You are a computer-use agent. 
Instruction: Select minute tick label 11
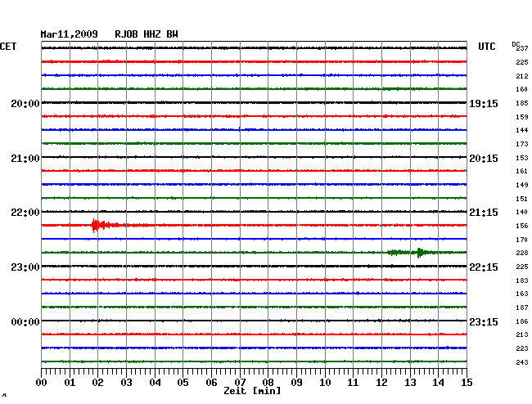pos(353,382)
